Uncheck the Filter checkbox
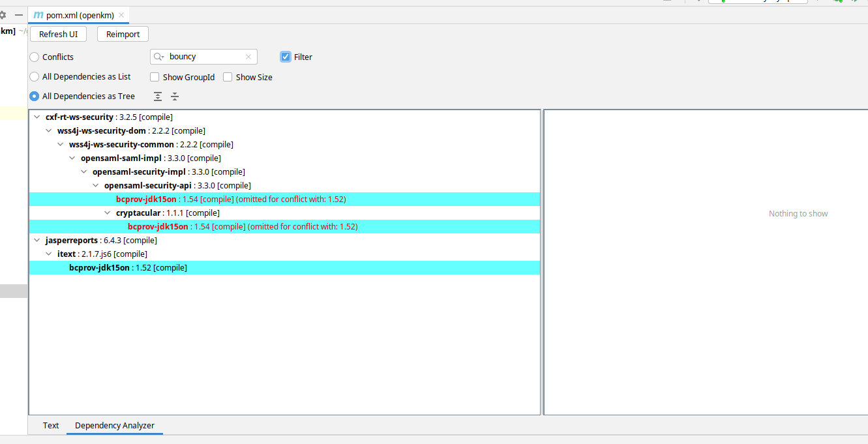This screenshot has height=444, width=868. (x=286, y=57)
